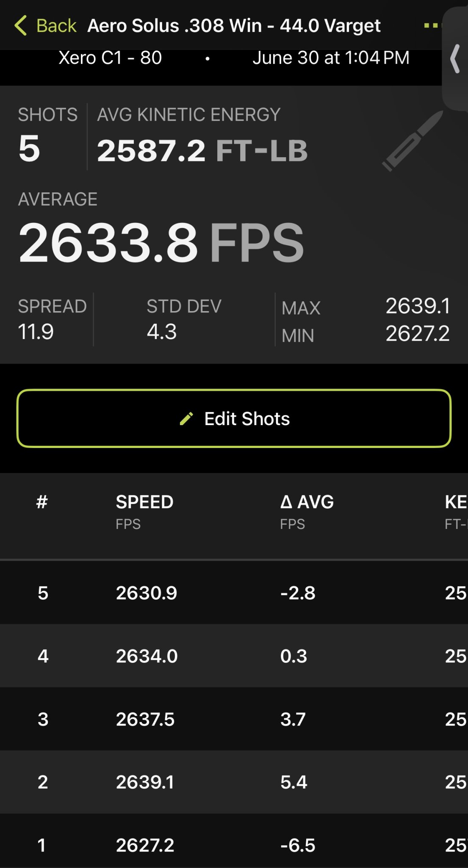Tap the green back chevron icon
The width and height of the screenshot is (468, 868).
[20, 25]
